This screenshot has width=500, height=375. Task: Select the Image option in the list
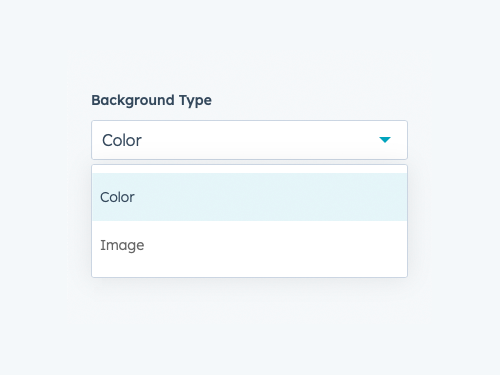click(x=249, y=245)
